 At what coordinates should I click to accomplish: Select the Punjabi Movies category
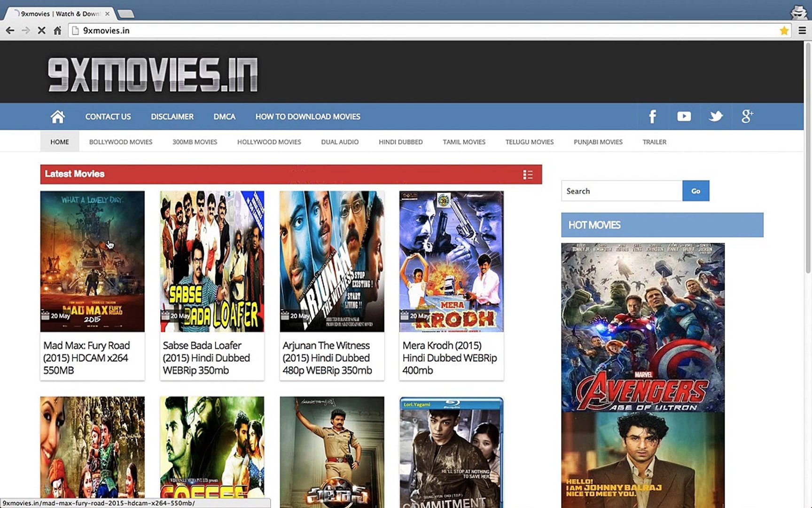pos(598,142)
